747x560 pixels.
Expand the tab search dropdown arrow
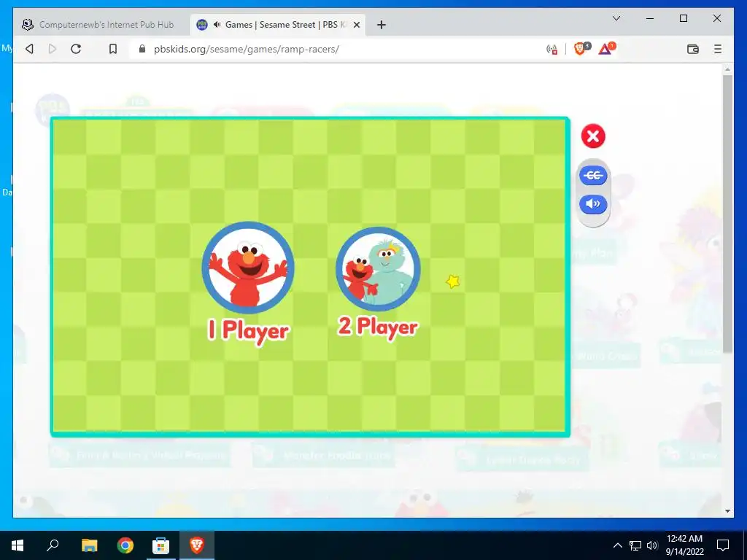(616, 18)
